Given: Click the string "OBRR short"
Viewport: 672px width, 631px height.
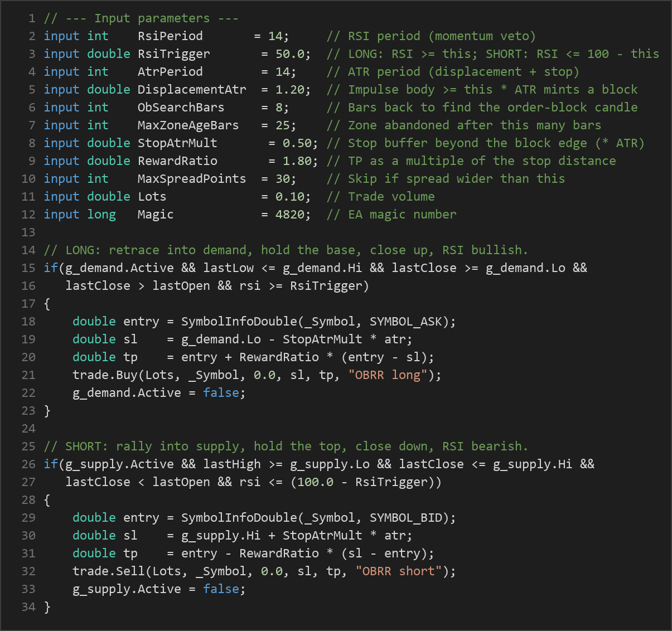Looking at the screenshot, I should coord(399,571).
